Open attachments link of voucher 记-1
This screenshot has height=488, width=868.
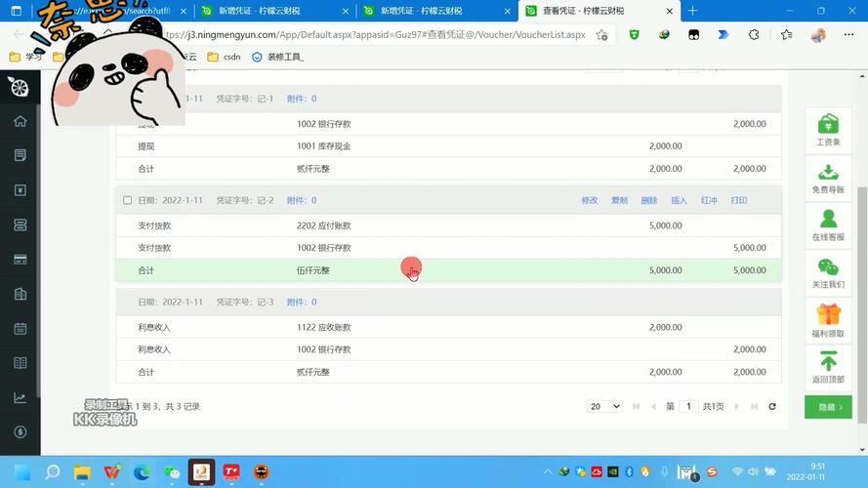point(302,99)
